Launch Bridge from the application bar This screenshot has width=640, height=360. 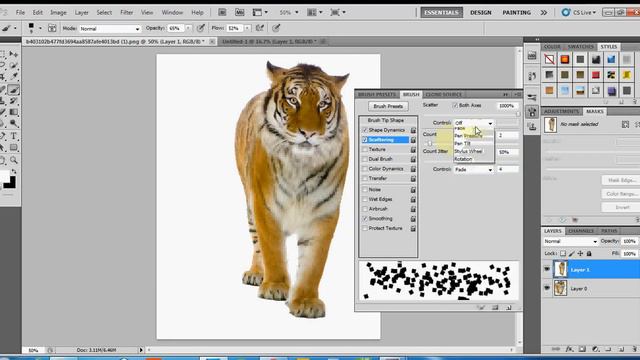click(222, 13)
